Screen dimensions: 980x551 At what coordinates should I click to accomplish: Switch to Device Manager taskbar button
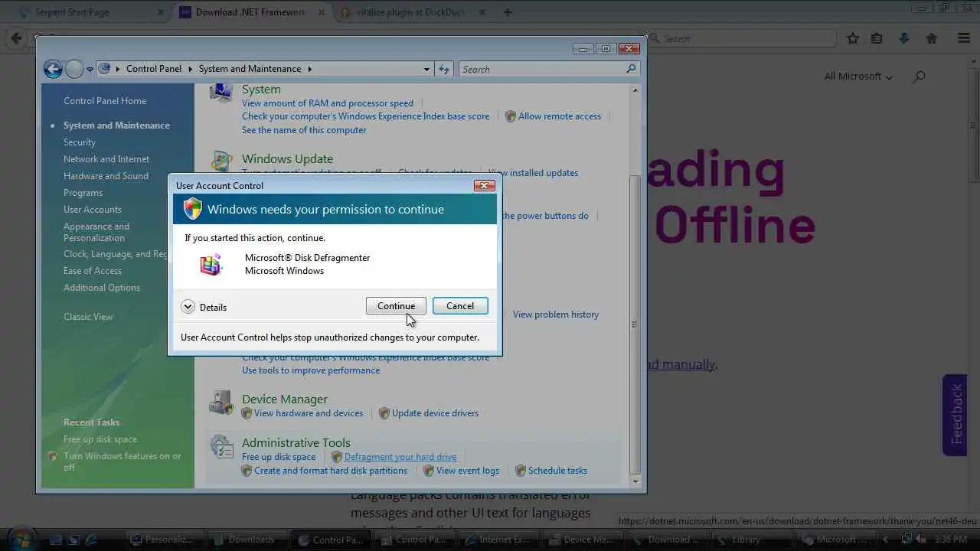coord(583,540)
